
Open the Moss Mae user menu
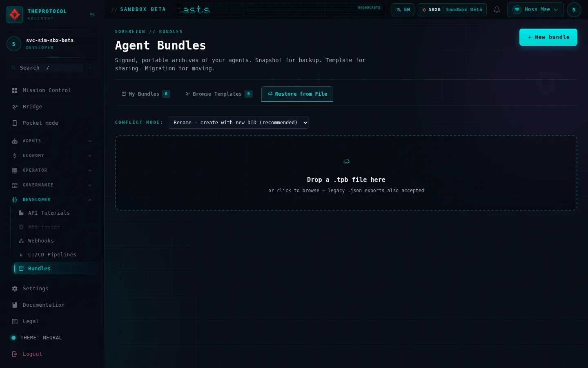click(535, 10)
